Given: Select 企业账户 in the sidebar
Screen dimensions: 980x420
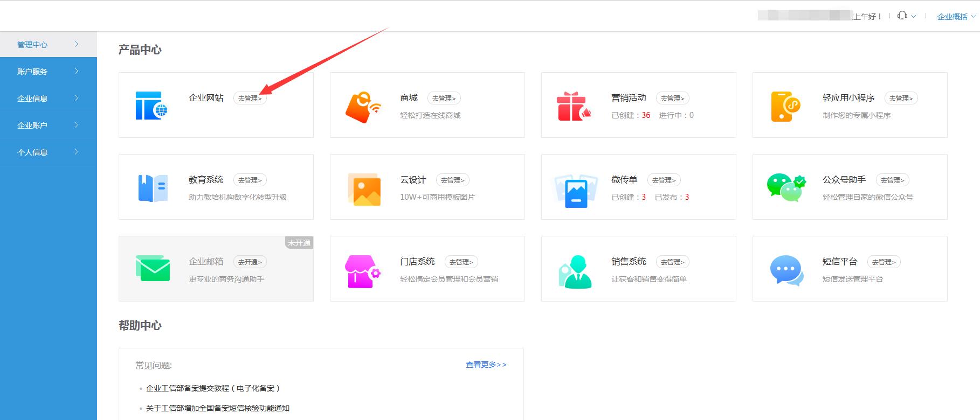Looking at the screenshot, I should [49, 125].
